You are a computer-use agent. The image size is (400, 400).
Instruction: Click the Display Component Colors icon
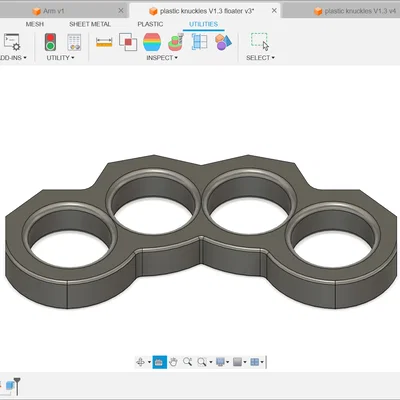pyautogui.click(x=223, y=42)
